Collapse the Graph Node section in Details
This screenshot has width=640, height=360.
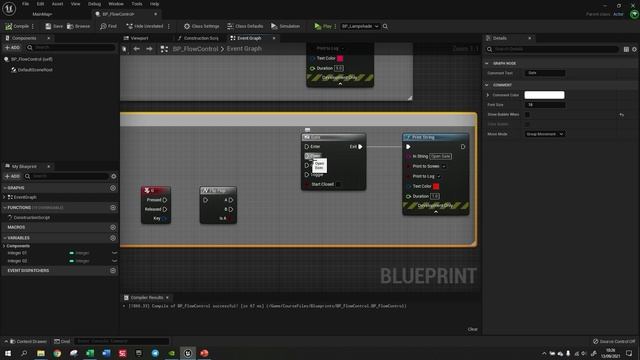[x=487, y=63]
